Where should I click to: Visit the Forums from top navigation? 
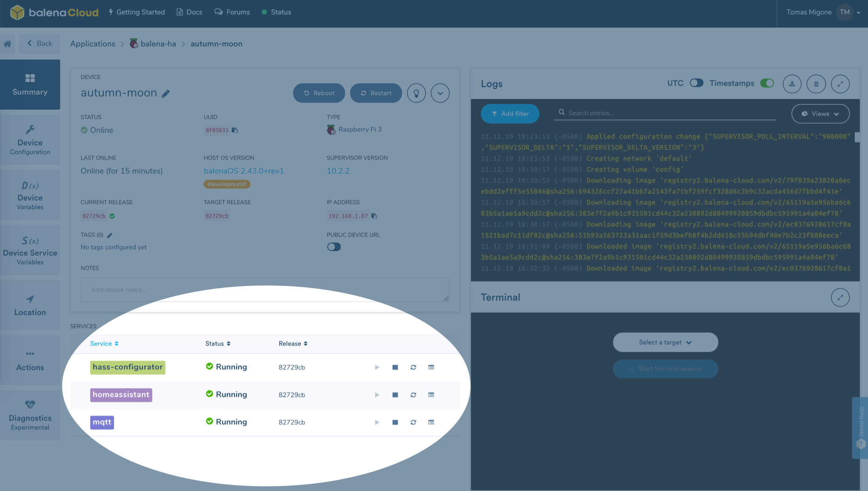pos(232,12)
